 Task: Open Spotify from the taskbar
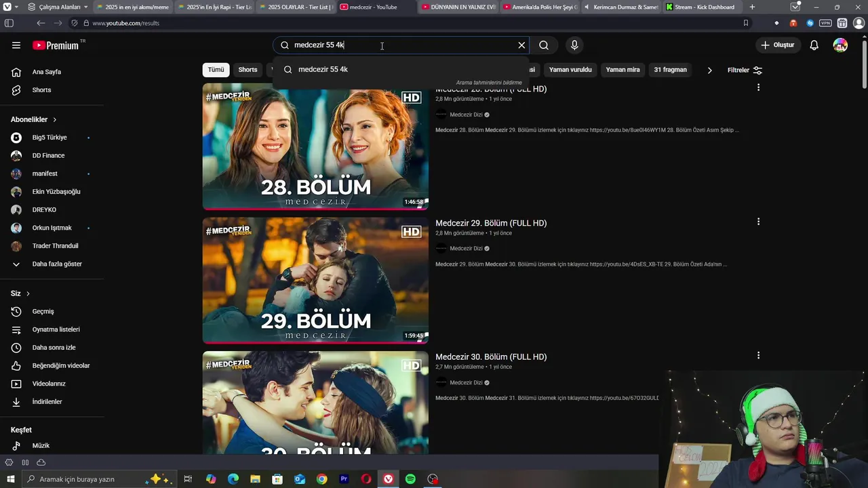click(410, 479)
